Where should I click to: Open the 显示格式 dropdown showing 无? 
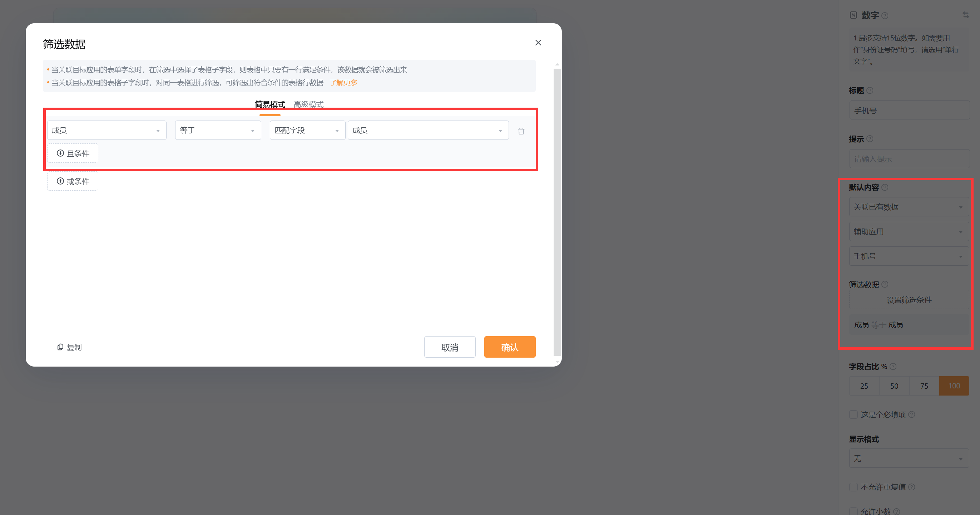click(x=909, y=458)
